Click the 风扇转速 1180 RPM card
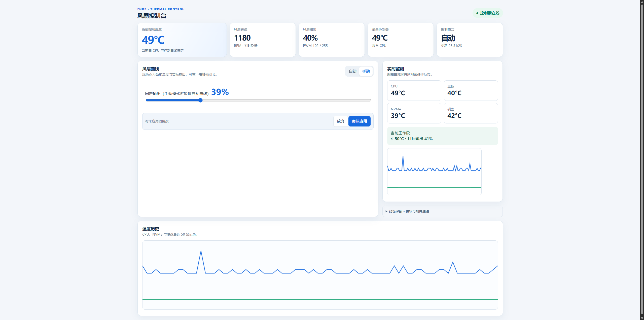The image size is (644, 320). click(263, 40)
